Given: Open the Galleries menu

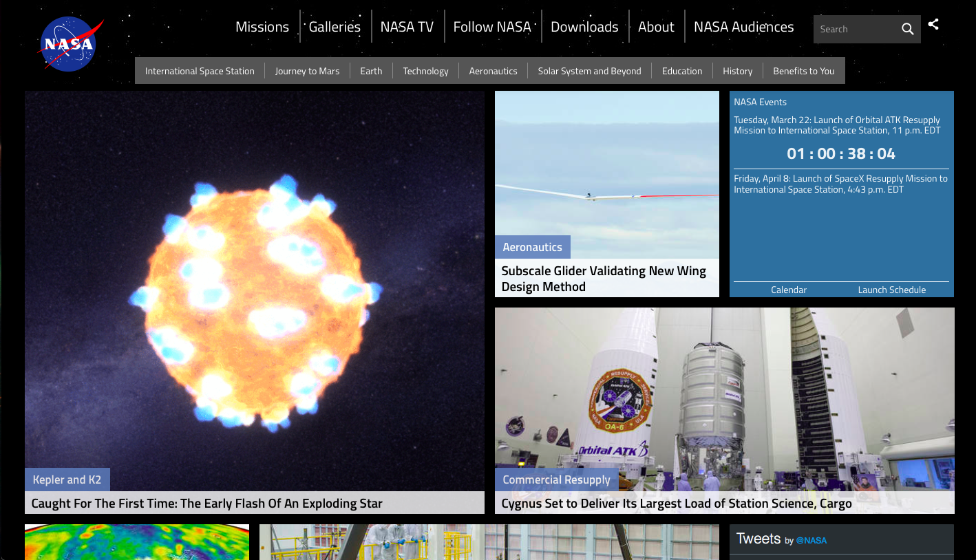Looking at the screenshot, I should (335, 27).
